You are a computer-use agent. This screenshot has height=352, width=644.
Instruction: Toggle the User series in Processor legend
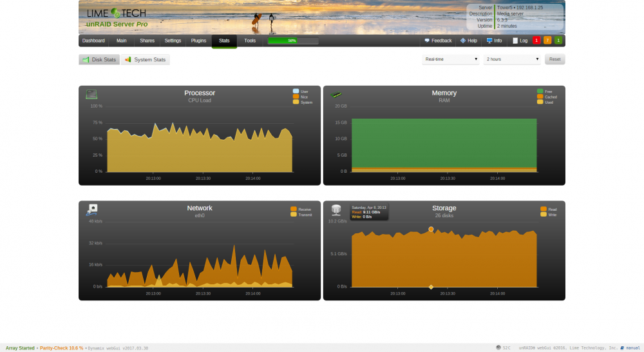tap(301, 92)
